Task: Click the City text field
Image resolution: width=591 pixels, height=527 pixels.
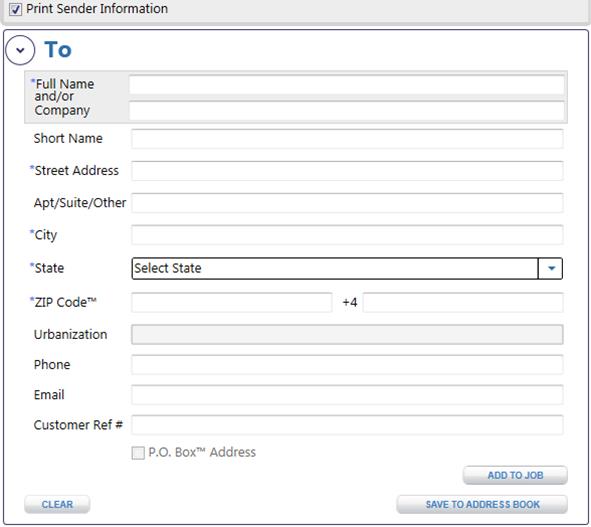Action: (347, 235)
